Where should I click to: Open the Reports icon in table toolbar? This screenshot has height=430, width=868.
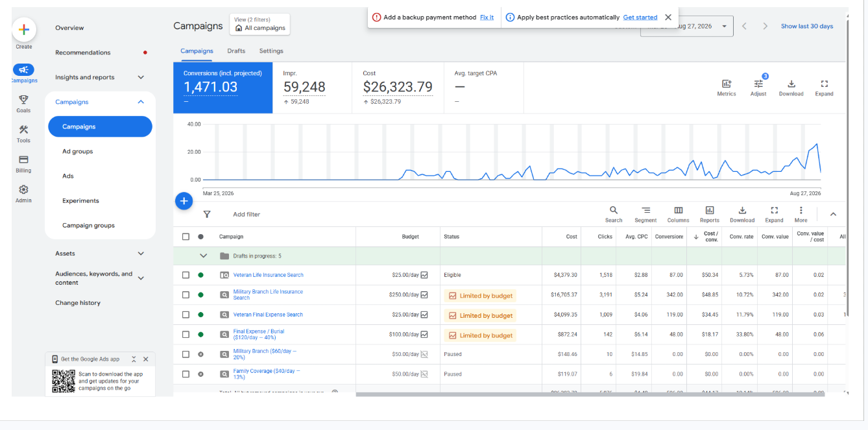coord(710,210)
